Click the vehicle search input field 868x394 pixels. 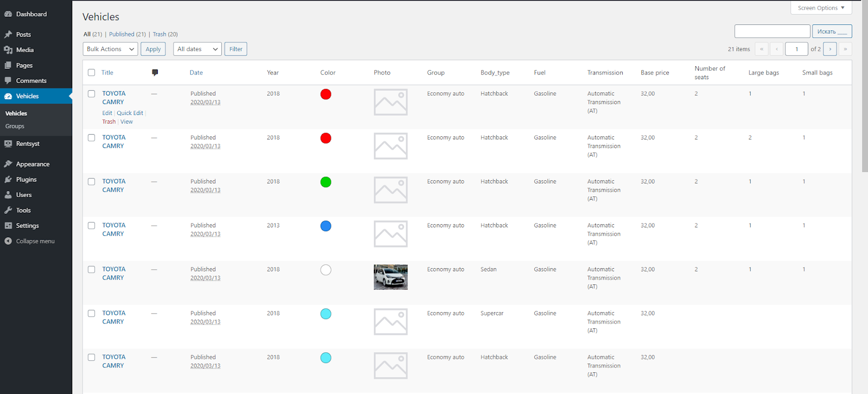point(773,31)
